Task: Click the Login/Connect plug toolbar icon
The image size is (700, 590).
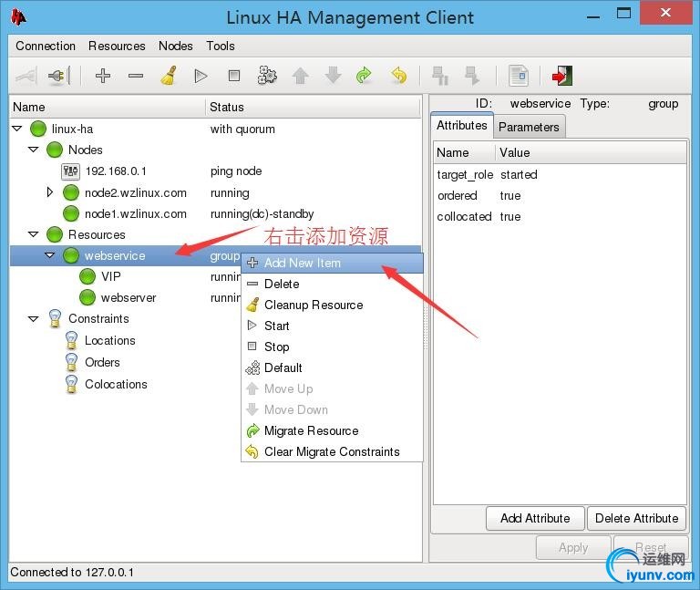Action: pos(26,76)
